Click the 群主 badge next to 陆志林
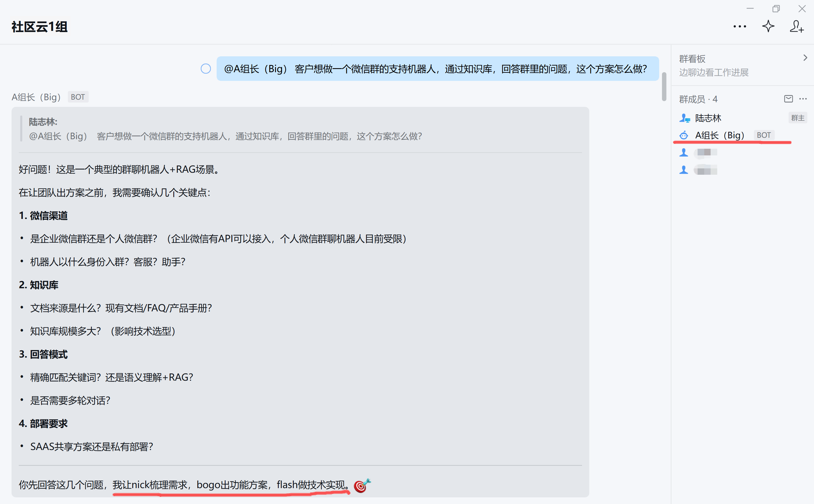 coord(797,118)
